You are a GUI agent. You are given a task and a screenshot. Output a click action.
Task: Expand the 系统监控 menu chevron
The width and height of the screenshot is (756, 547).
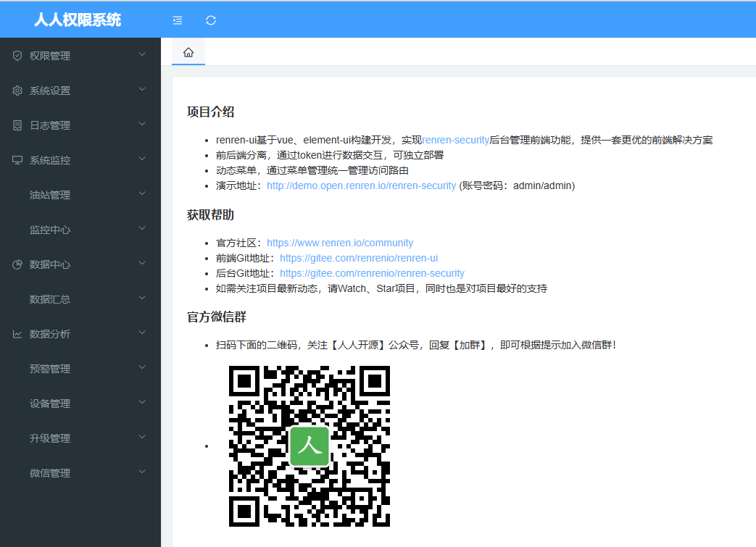click(142, 159)
